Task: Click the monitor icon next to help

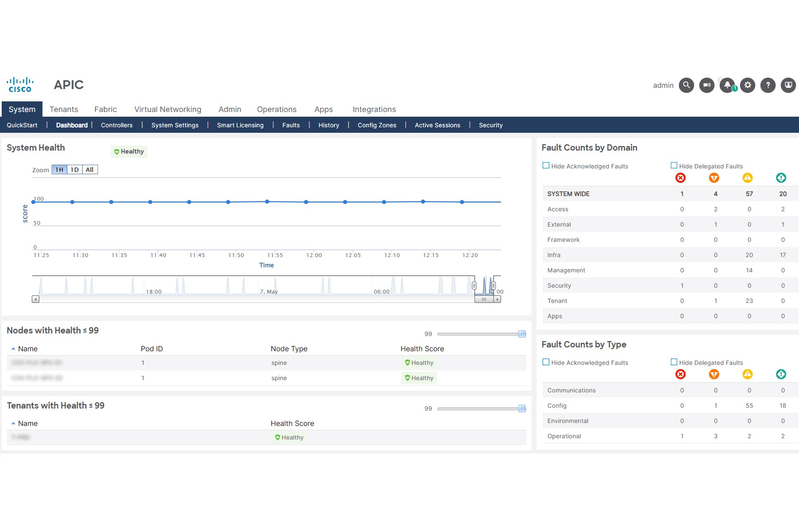Action: (x=788, y=85)
